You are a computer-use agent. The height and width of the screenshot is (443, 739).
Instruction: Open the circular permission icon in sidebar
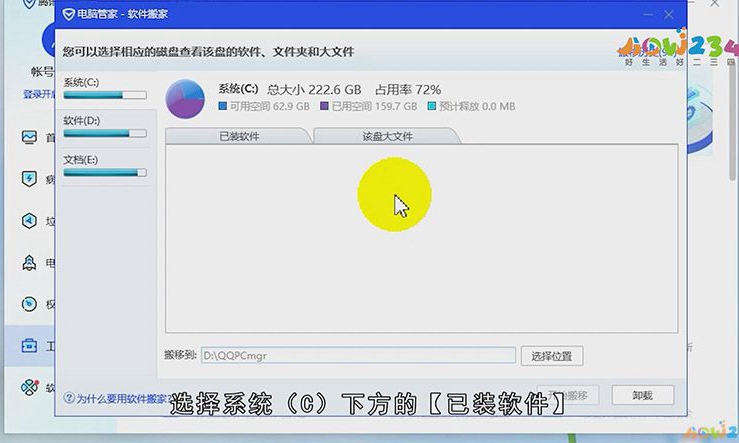tap(29, 304)
